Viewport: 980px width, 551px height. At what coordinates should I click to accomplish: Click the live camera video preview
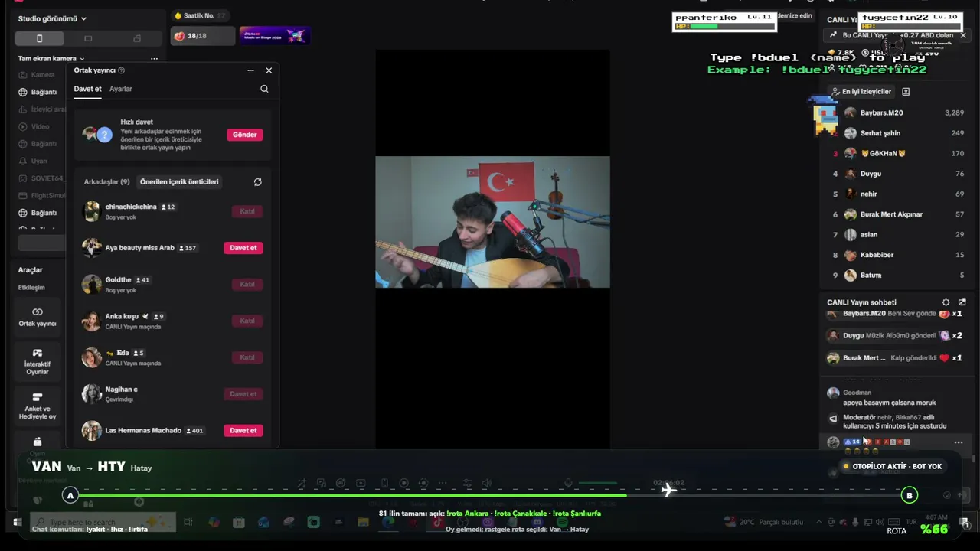pos(492,222)
